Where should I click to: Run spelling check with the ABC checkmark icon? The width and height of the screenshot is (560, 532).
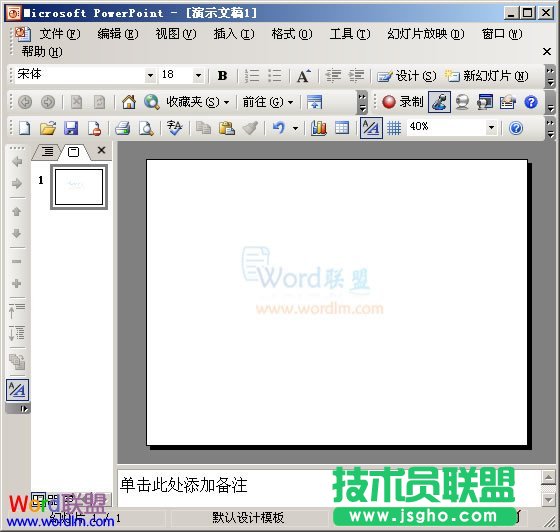174,128
